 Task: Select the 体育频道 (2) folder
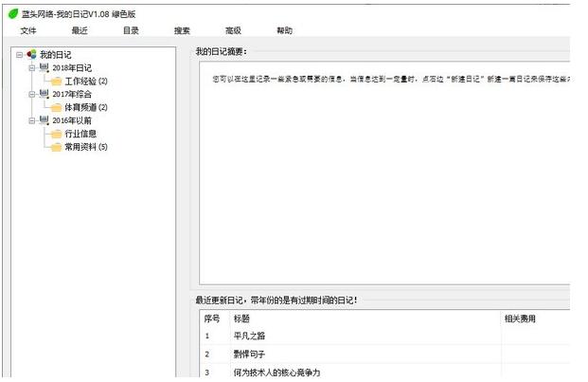coord(86,107)
